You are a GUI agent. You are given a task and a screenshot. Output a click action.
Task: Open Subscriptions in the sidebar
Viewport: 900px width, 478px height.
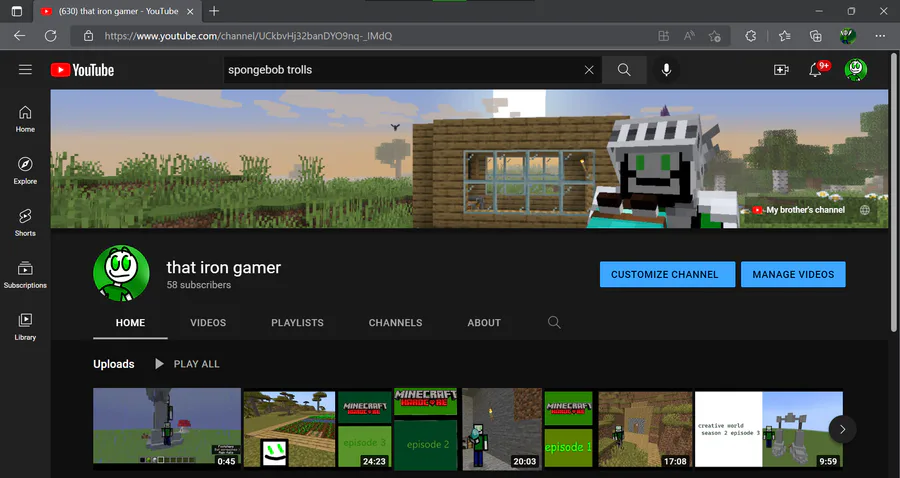tap(25, 275)
